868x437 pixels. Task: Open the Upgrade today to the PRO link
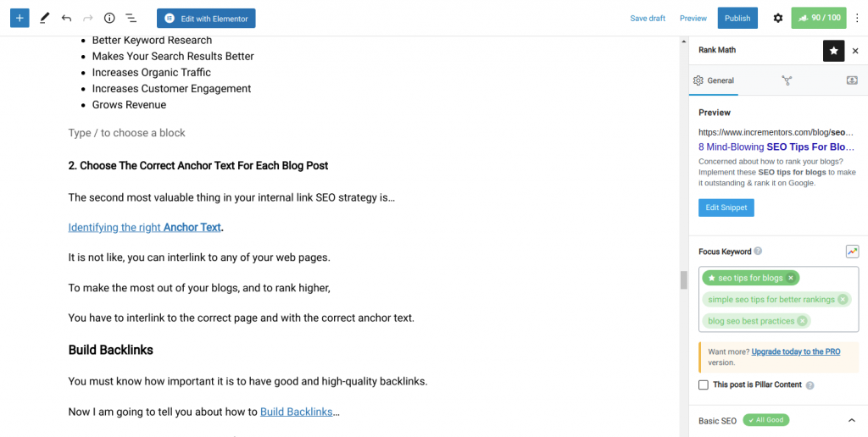(x=796, y=351)
